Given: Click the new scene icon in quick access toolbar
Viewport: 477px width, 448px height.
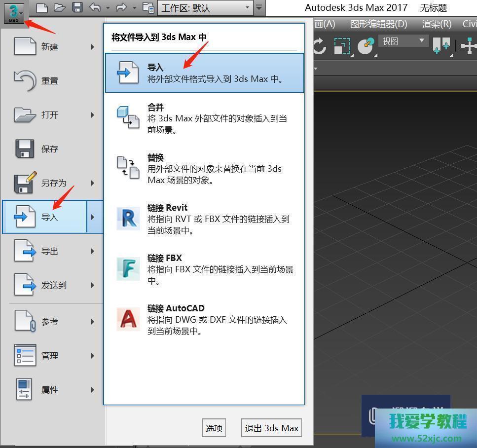Looking at the screenshot, I should (x=42, y=7).
